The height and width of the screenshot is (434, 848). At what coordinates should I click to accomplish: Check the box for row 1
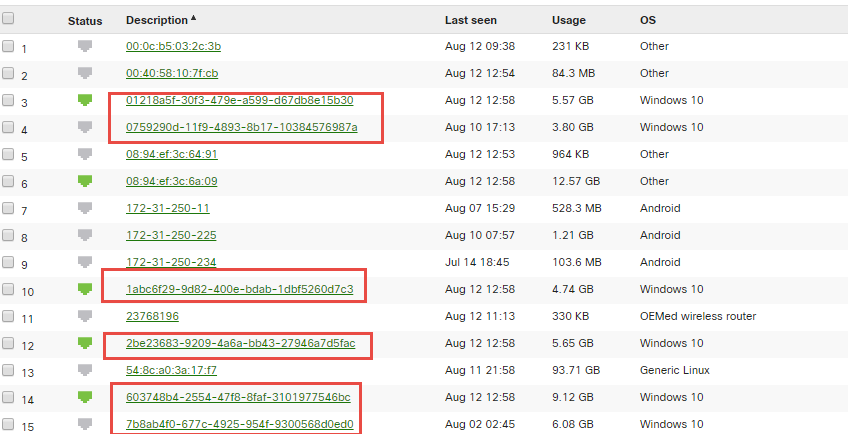8,46
